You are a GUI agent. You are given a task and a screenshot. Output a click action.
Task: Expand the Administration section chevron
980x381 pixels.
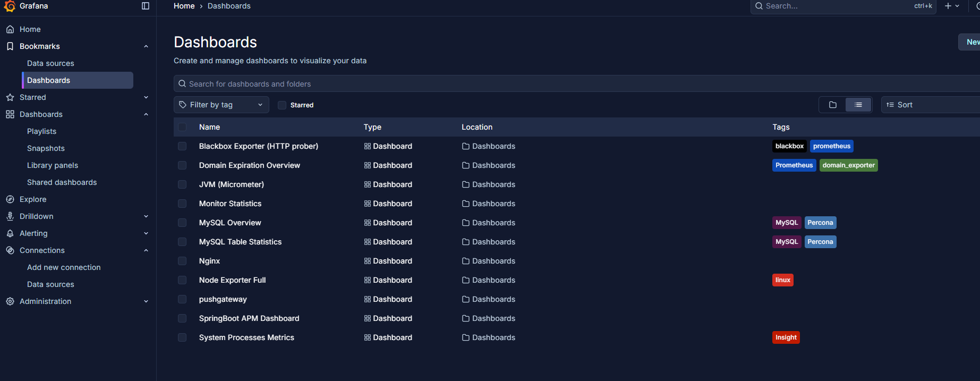146,301
